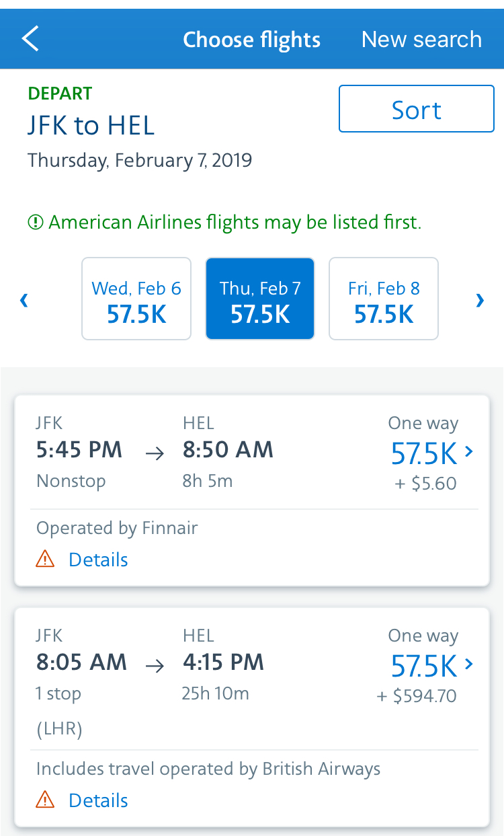Start a New search

pyautogui.click(x=421, y=39)
